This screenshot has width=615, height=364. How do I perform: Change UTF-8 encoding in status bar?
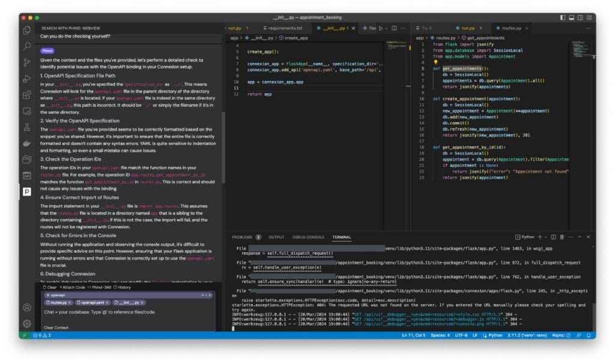click(x=461, y=335)
